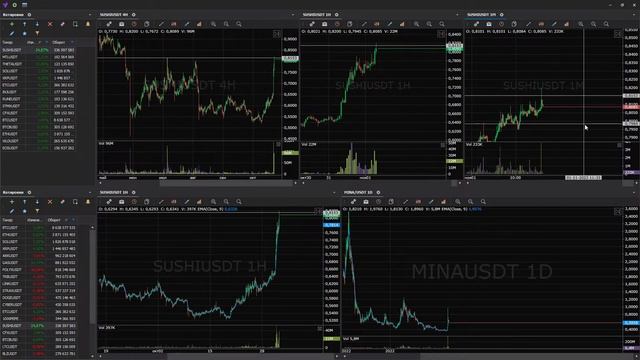Select the top watchlist Котировки tab
This screenshot has height=360, width=640.
pyautogui.click(x=13, y=15)
